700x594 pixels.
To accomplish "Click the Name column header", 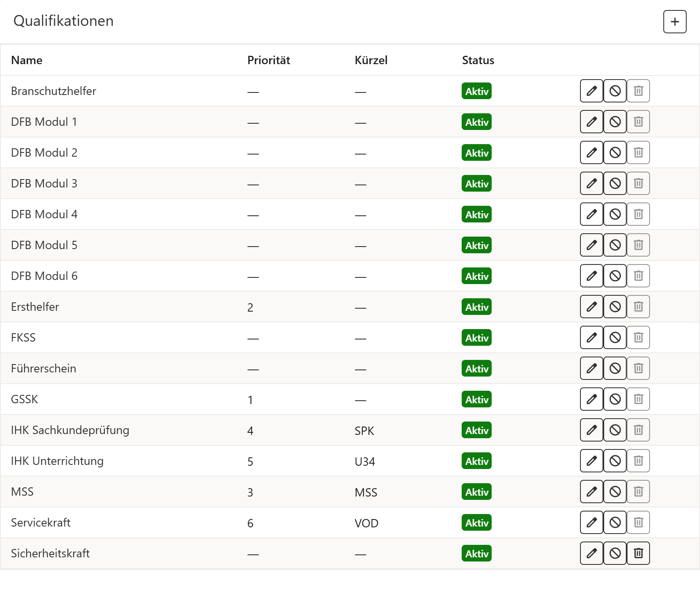I will 27,60.
